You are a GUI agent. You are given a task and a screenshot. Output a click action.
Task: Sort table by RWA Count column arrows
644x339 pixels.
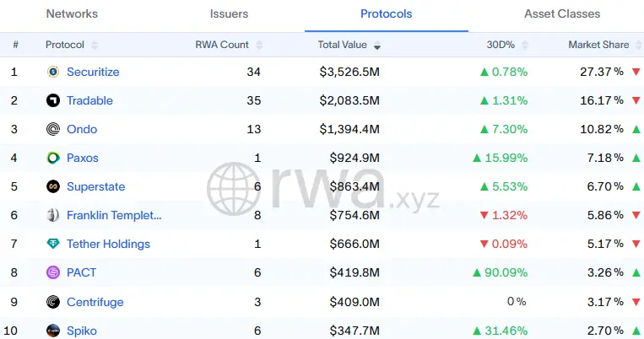[259, 45]
